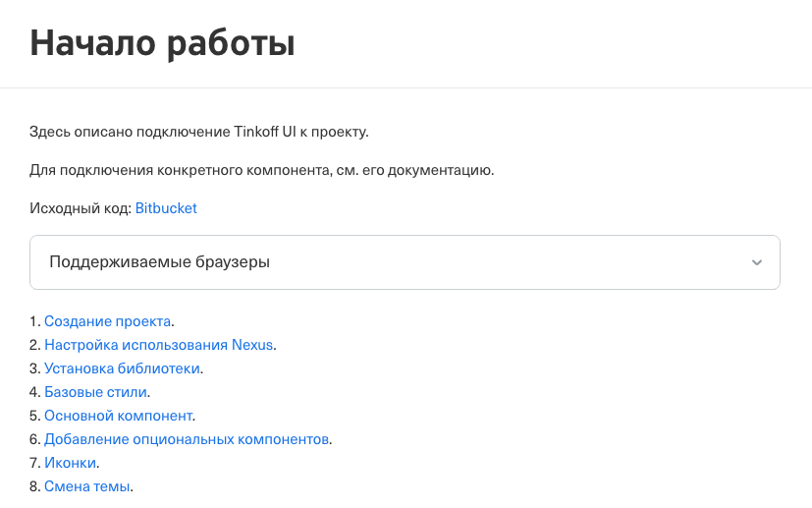This screenshot has width=812, height=508.
Task: Open the Bitbucket source code link
Action: click(x=166, y=208)
